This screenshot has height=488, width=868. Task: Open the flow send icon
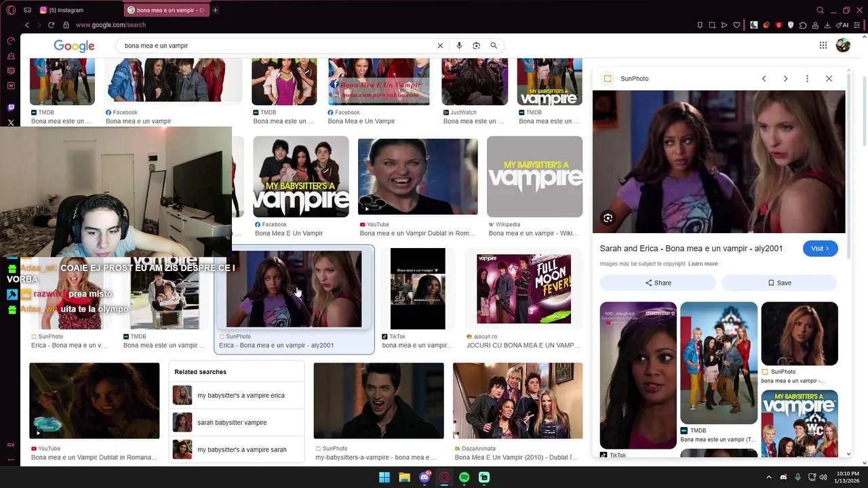724,25
